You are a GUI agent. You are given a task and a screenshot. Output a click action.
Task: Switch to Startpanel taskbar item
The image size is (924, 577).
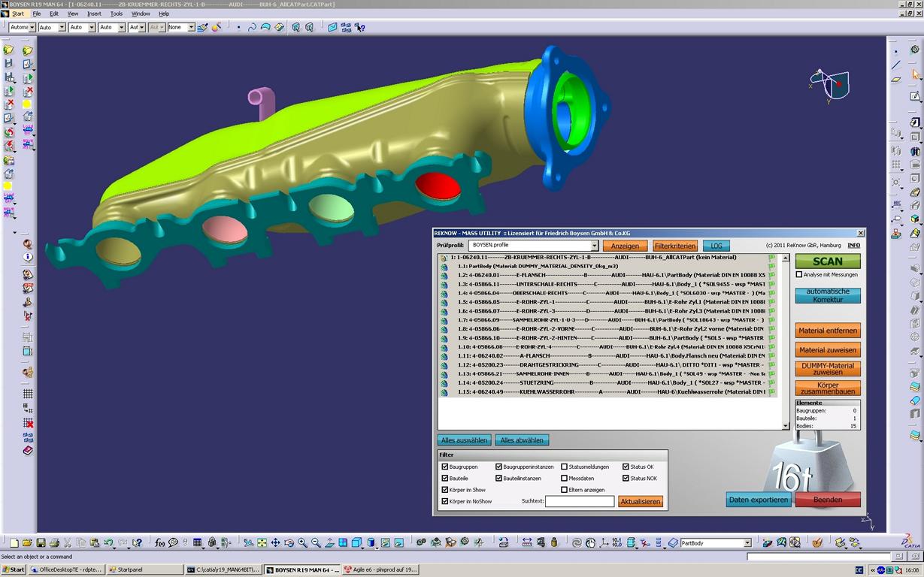click(x=146, y=569)
